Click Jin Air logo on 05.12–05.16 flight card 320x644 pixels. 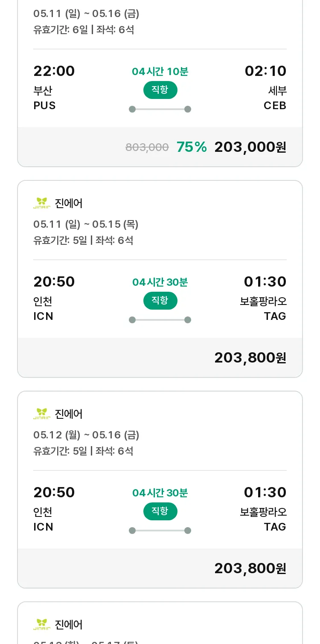pos(42,414)
